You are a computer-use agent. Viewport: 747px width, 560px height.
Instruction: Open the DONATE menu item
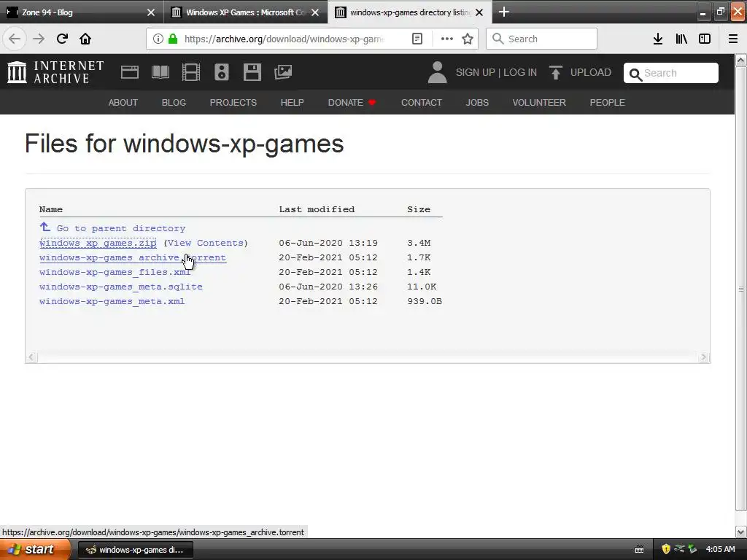(x=352, y=102)
